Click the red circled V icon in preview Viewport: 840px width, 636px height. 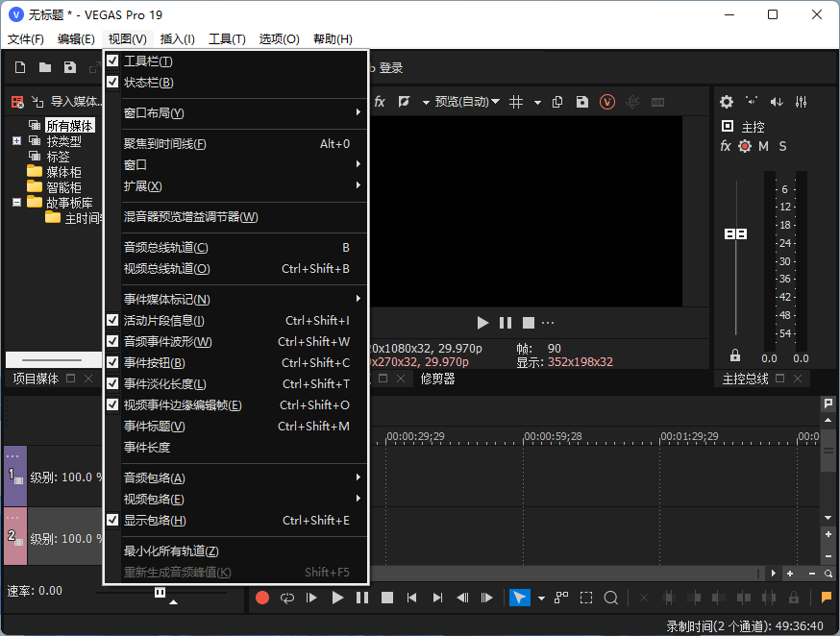(x=607, y=102)
